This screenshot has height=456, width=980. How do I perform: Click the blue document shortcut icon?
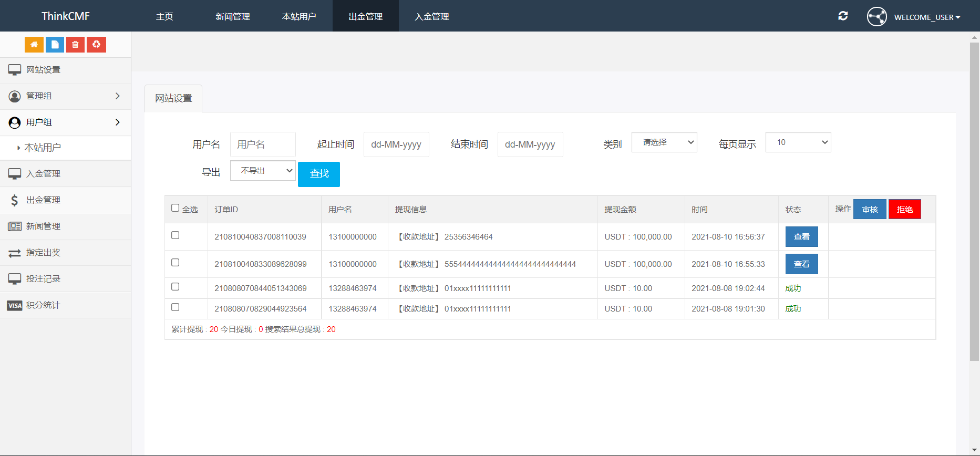coord(55,45)
